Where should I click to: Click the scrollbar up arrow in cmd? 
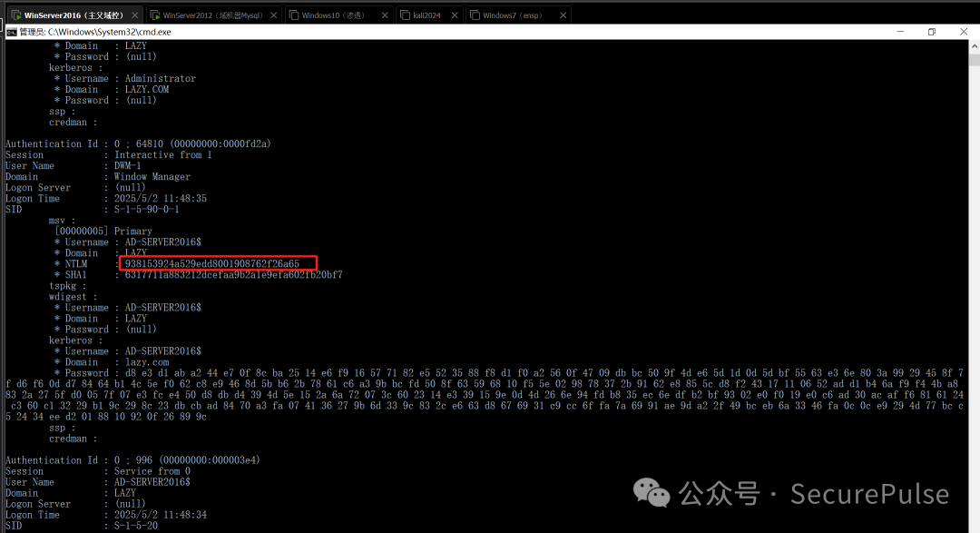tap(975, 46)
